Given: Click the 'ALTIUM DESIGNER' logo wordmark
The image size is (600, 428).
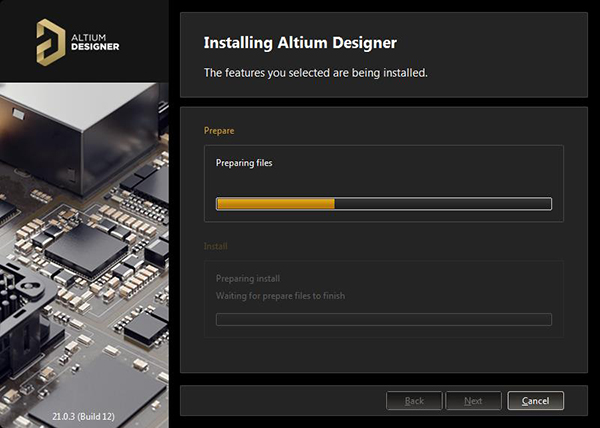Looking at the screenshot, I should point(95,42).
